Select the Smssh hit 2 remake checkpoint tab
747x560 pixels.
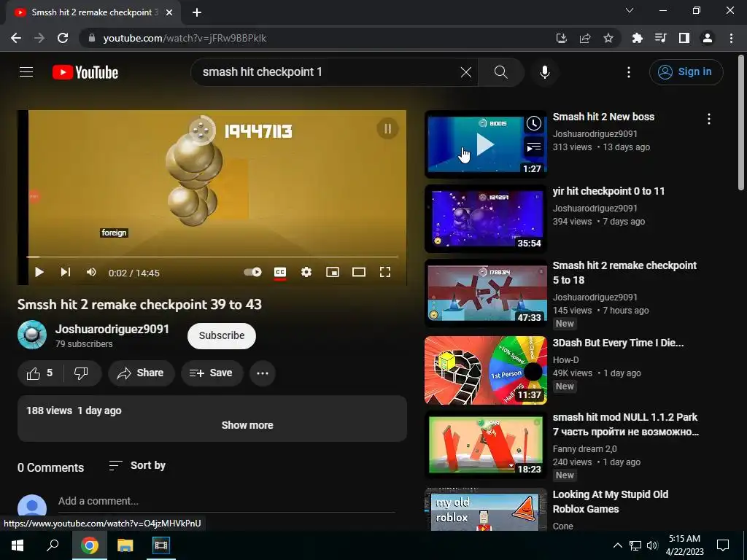tap(93, 13)
